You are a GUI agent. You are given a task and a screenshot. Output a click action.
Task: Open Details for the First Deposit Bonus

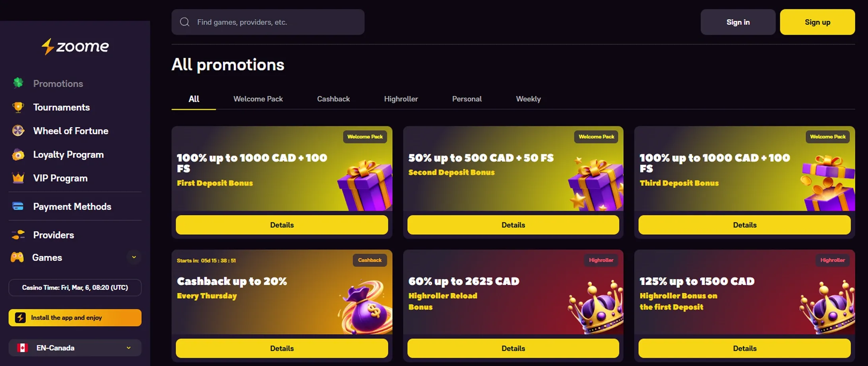(282, 225)
